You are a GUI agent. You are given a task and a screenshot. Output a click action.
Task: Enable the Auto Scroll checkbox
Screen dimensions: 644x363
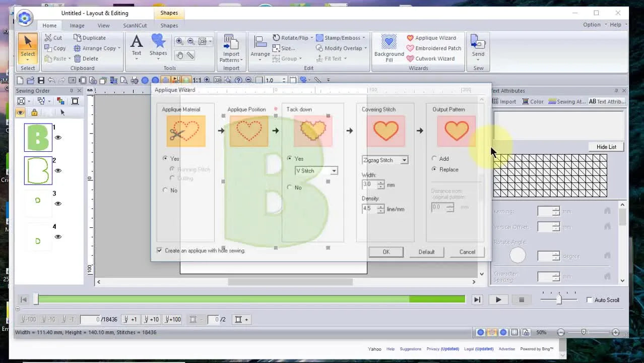pos(589,300)
